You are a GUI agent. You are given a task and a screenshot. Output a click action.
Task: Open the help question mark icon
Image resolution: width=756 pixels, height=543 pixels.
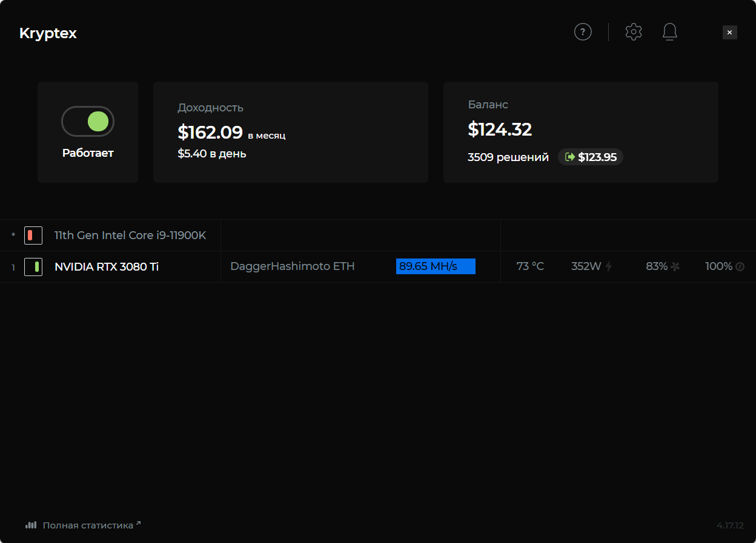pos(583,32)
